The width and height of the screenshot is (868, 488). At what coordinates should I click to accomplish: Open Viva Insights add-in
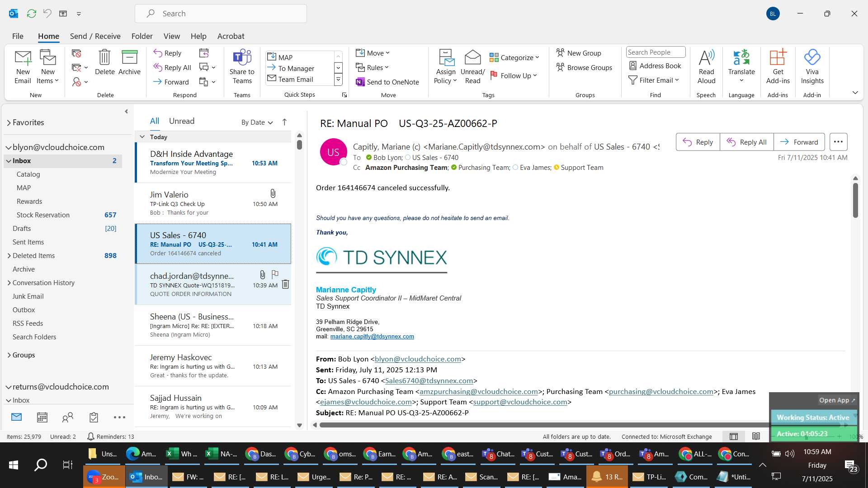812,67
